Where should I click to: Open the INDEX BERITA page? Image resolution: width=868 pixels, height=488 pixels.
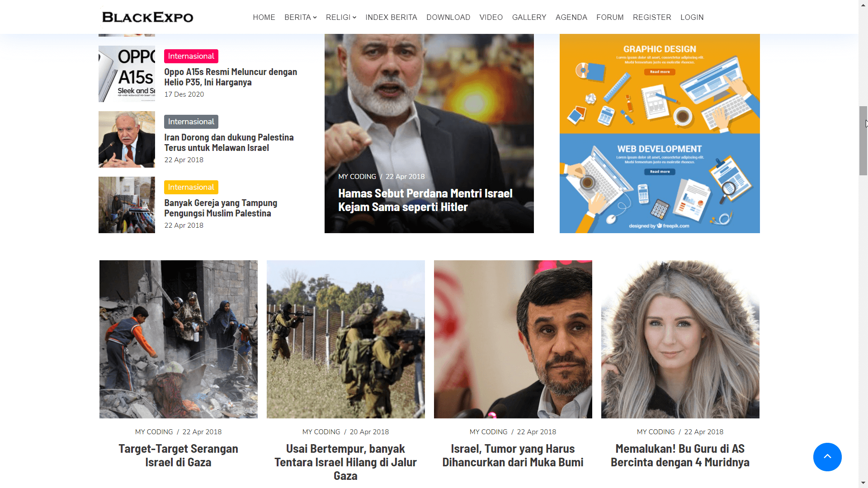[391, 17]
